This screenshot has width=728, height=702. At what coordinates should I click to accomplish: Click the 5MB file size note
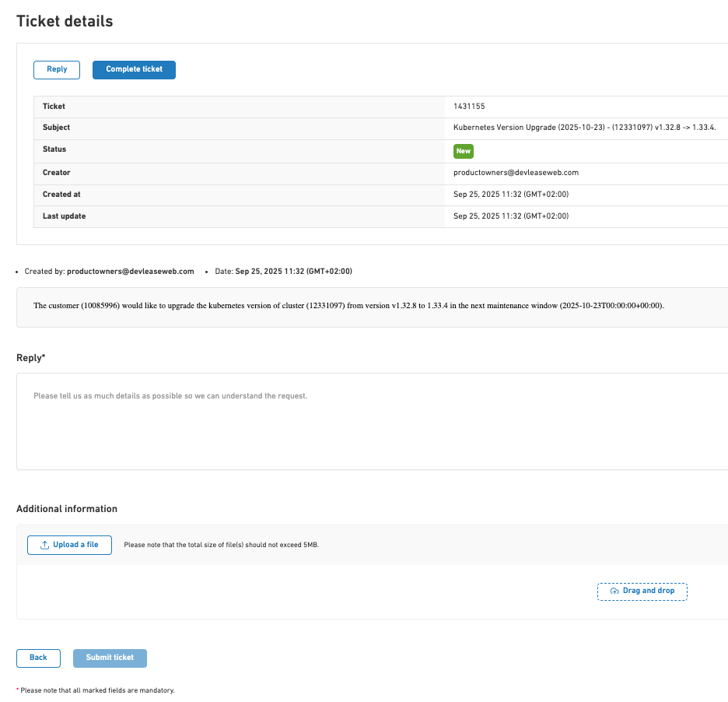click(221, 545)
